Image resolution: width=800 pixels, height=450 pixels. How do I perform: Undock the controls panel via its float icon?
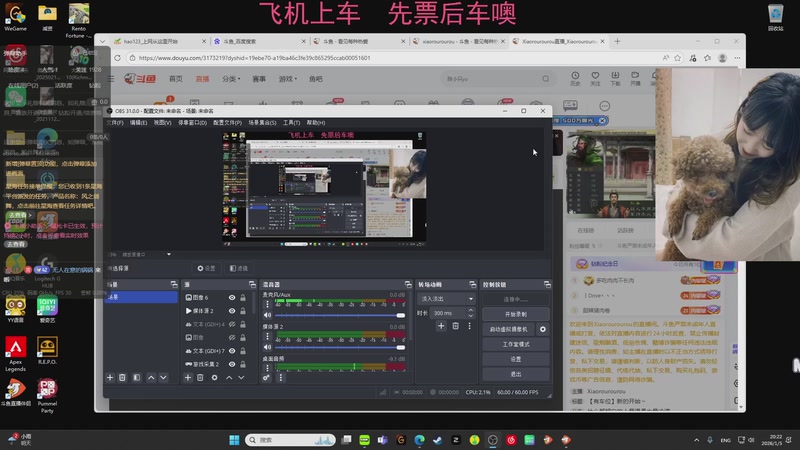point(547,284)
